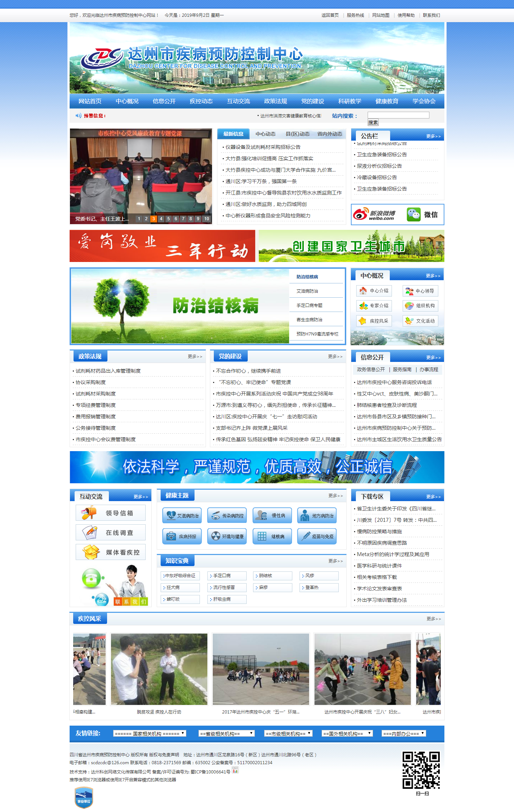Image resolution: width=514 pixels, height=812 pixels.
Task: Open the Sina Weibo icon link
Action: (374, 215)
